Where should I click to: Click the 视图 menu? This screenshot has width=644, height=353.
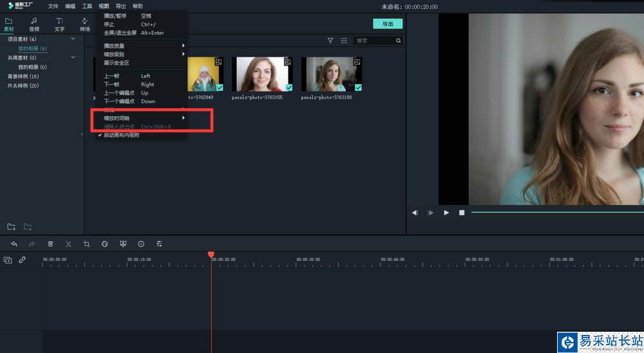click(104, 6)
